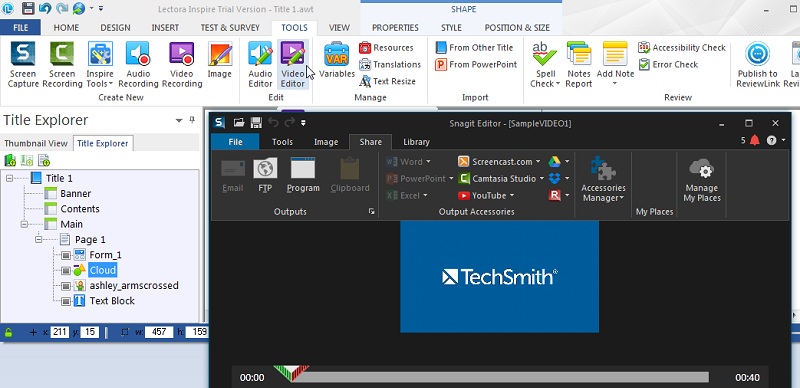
Task: Run the Error Check
Action: click(668, 64)
